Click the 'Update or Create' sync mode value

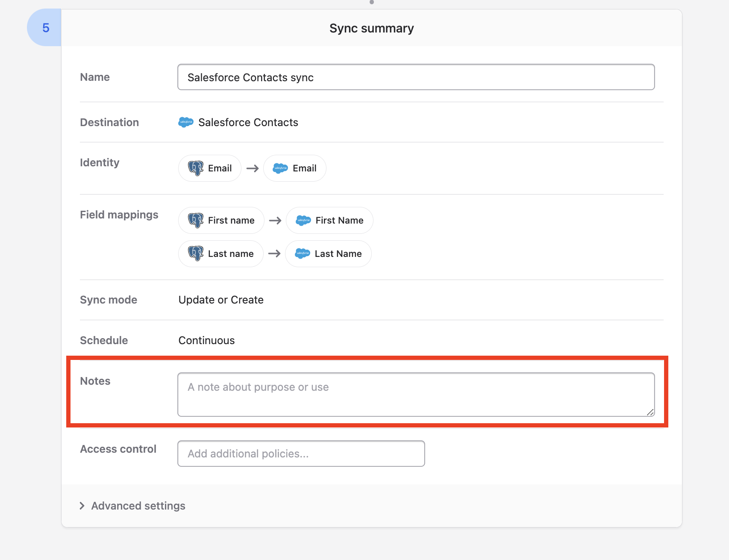pos(221,300)
